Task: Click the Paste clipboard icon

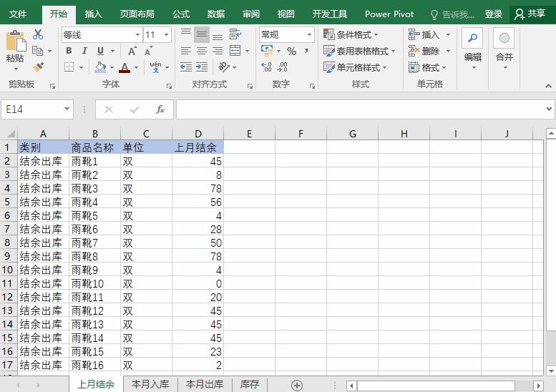Action: pos(16,41)
